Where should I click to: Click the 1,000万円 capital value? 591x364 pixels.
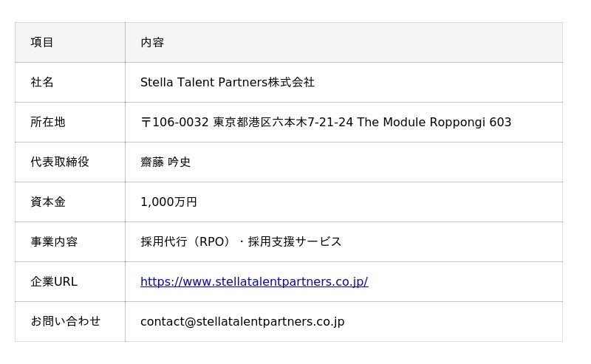click(x=168, y=202)
